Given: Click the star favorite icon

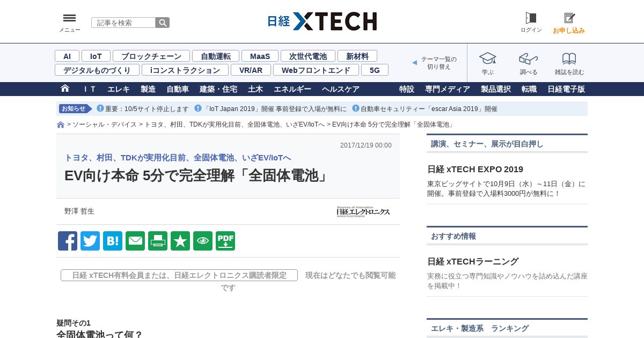Looking at the screenshot, I should click(x=180, y=241).
